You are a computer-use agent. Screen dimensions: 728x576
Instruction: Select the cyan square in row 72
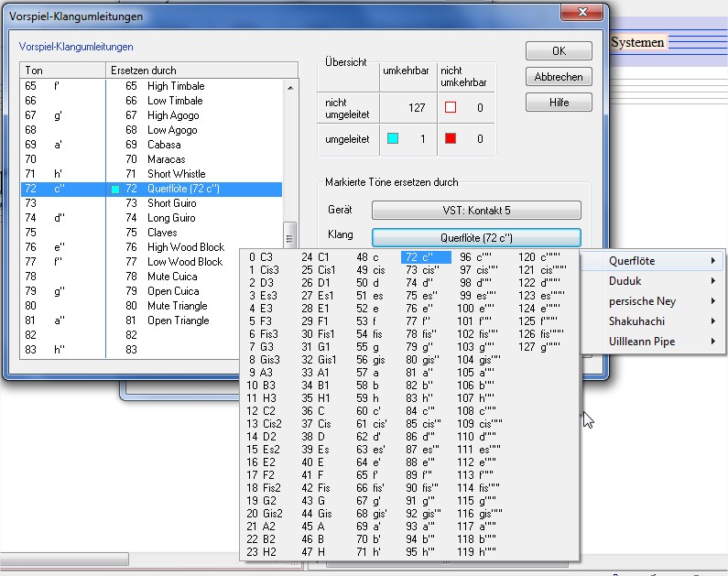click(x=116, y=189)
